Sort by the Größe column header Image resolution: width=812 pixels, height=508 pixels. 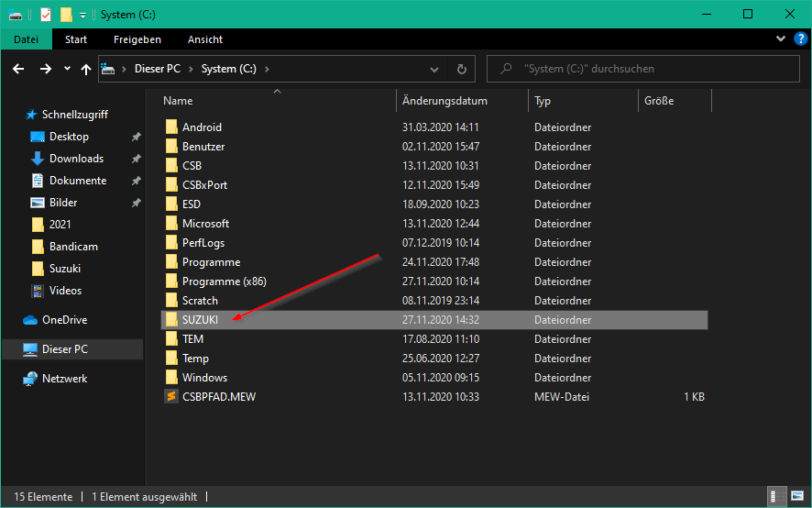pos(659,101)
